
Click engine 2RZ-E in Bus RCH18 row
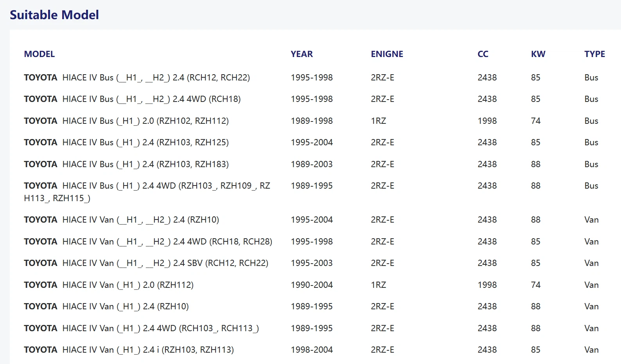point(382,99)
